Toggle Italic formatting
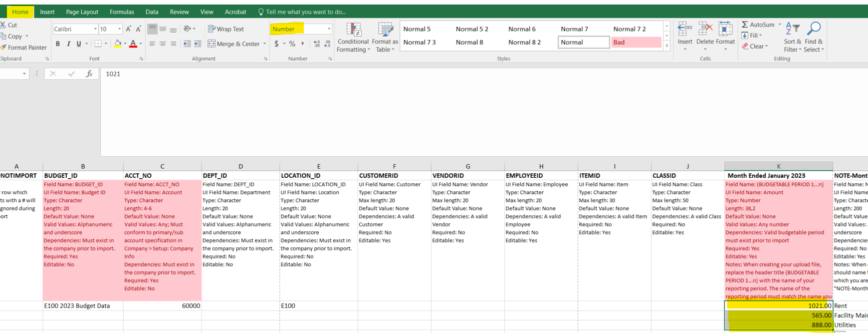The width and height of the screenshot is (868, 333). (68, 44)
